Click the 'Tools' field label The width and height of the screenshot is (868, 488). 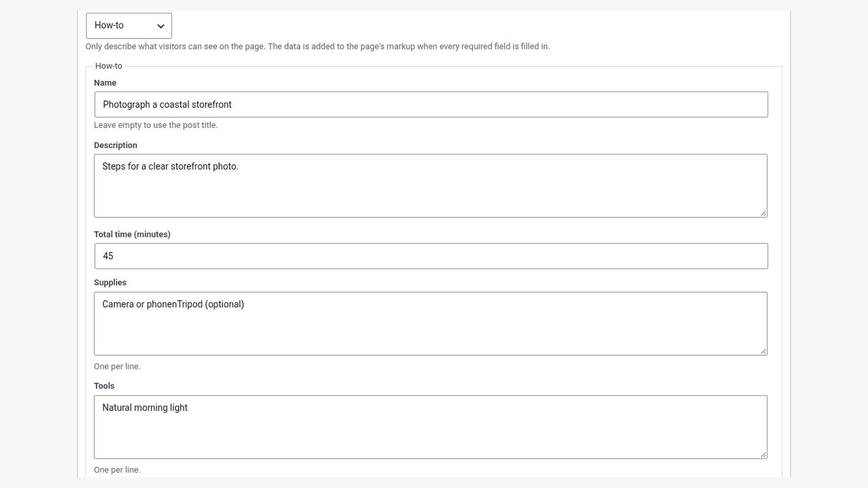point(104,386)
